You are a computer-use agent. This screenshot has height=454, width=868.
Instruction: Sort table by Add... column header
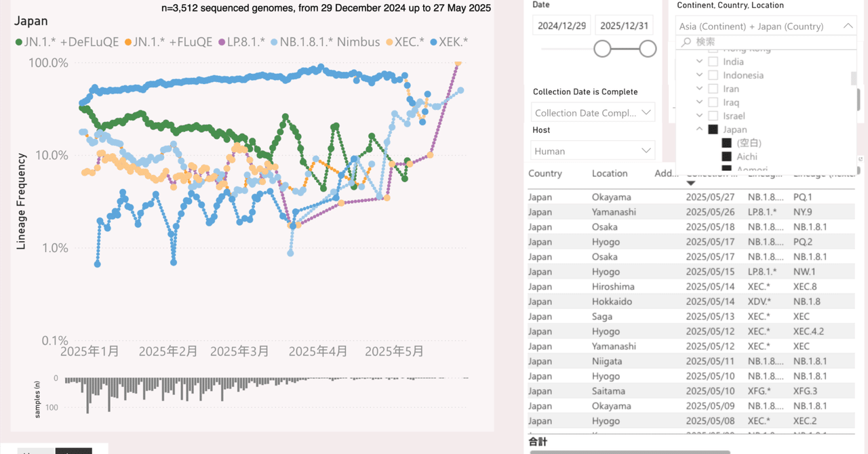click(x=667, y=173)
